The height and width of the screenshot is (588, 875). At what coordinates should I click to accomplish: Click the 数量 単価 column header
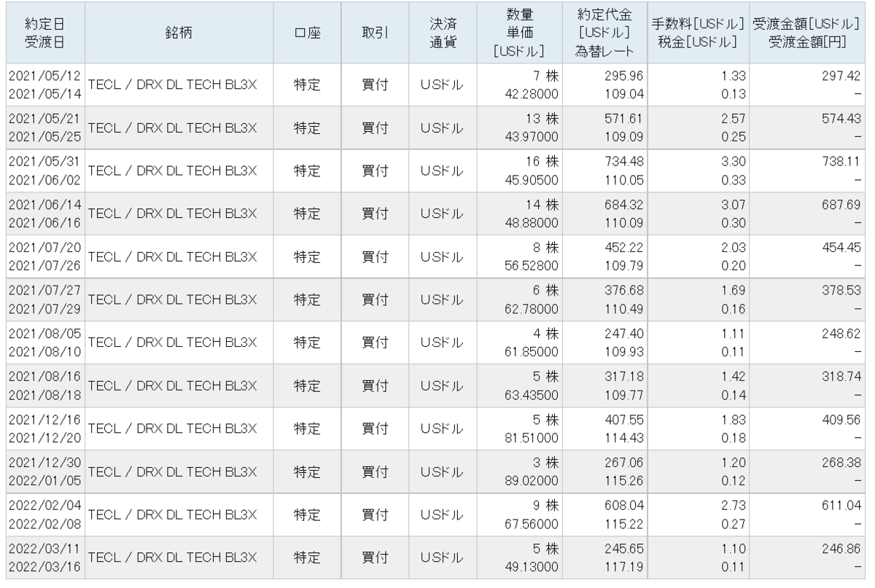pyautogui.click(x=520, y=34)
